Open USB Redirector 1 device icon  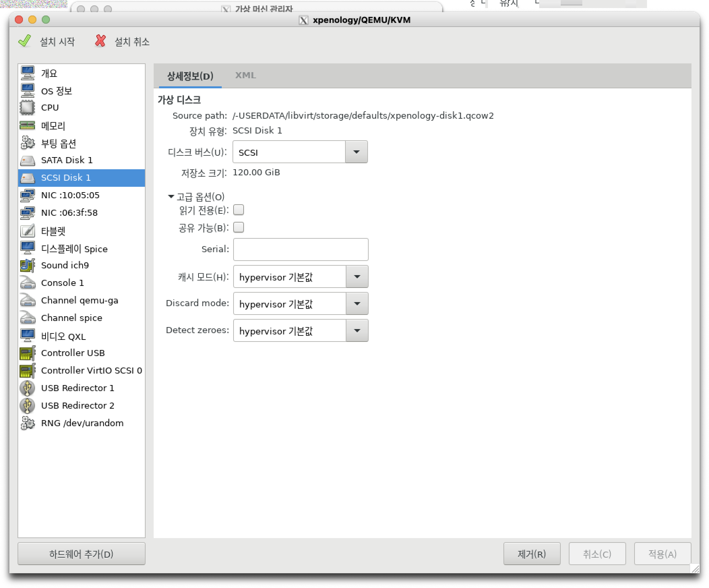coord(27,388)
